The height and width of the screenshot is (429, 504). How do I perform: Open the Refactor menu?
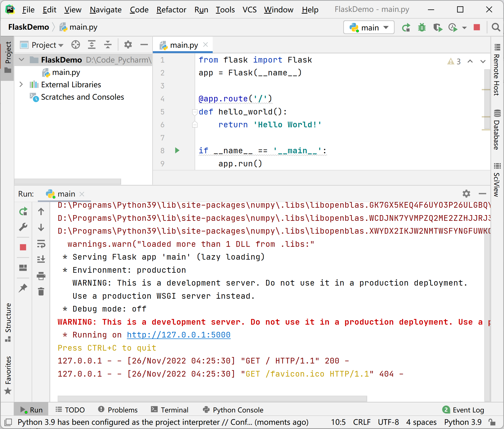171,10
